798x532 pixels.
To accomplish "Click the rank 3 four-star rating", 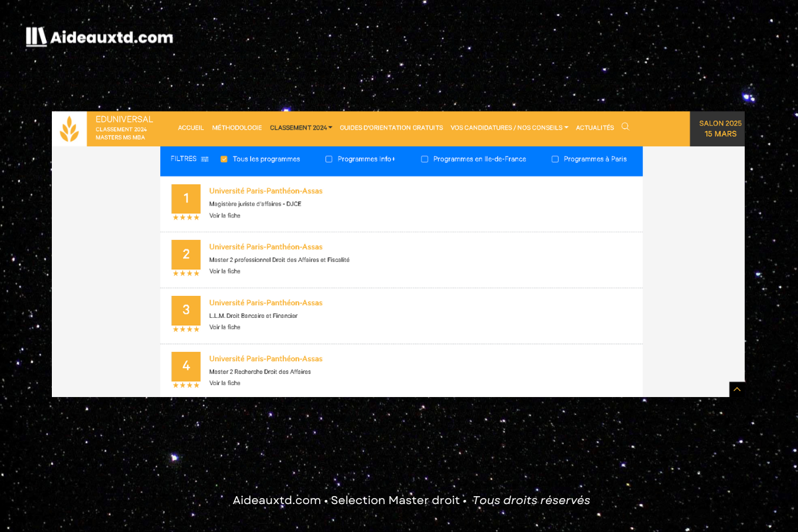I will pyautogui.click(x=186, y=329).
